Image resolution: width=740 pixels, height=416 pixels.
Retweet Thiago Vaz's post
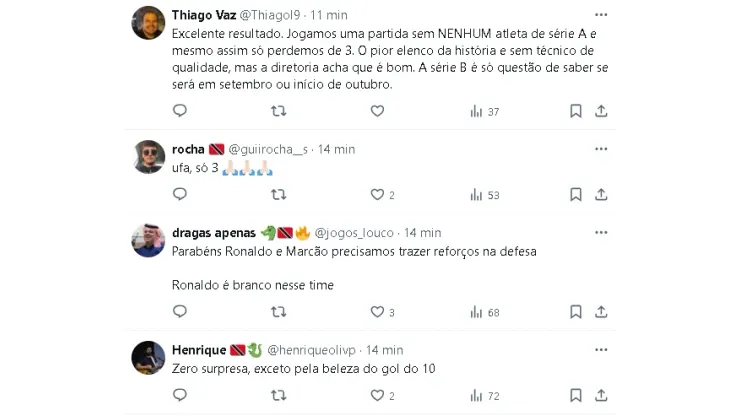pyautogui.click(x=278, y=111)
